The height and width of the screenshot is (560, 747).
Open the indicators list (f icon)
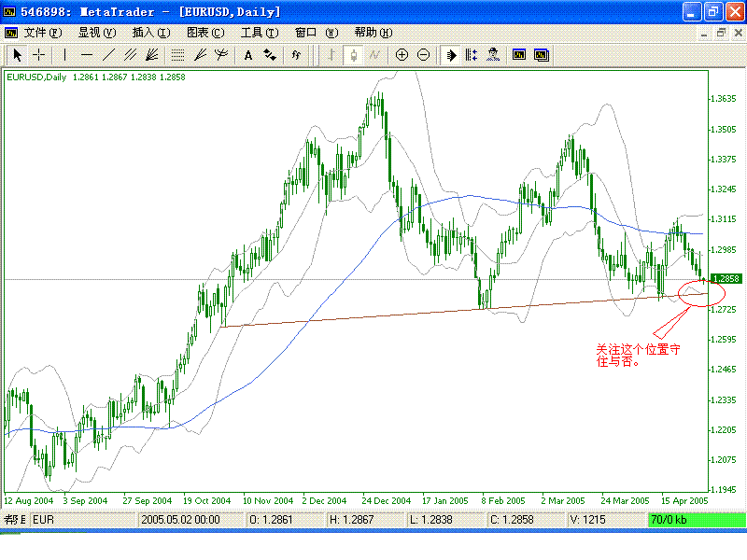tap(296, 55)
